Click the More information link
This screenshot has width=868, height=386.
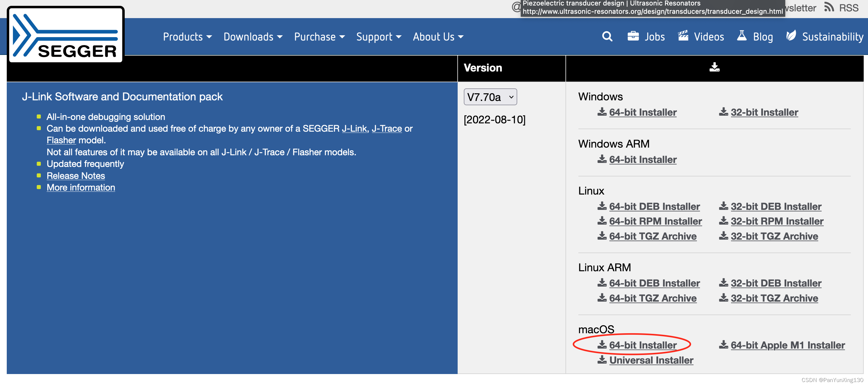[x=80, y=187]
